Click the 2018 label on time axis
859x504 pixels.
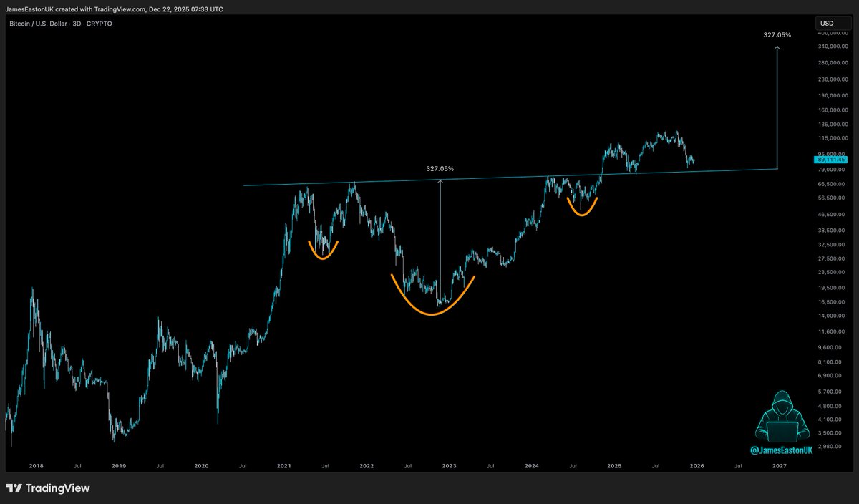pos(36,465)
